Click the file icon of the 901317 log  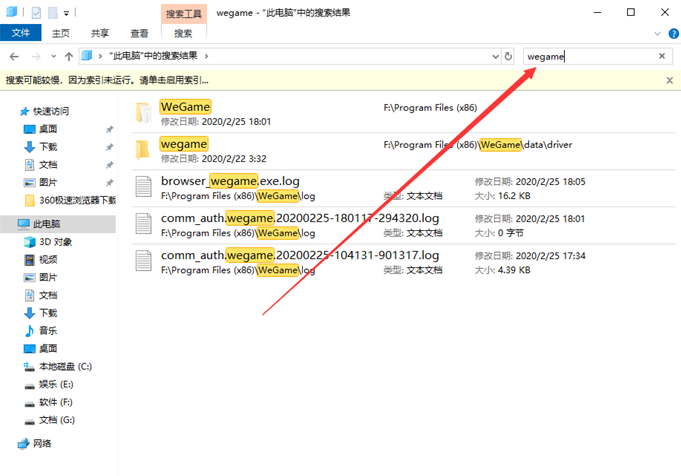(143, 261)
